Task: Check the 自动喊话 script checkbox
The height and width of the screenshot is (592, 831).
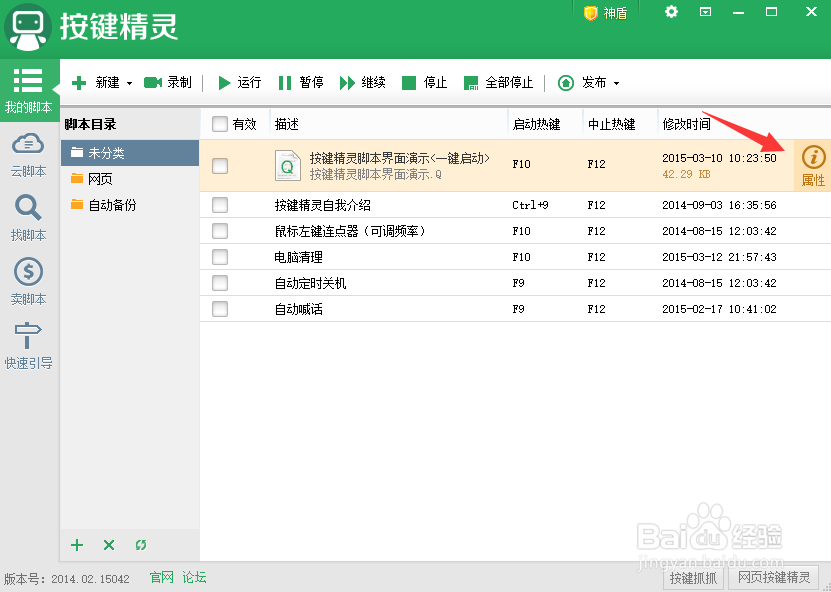Action: click(220, 309)
